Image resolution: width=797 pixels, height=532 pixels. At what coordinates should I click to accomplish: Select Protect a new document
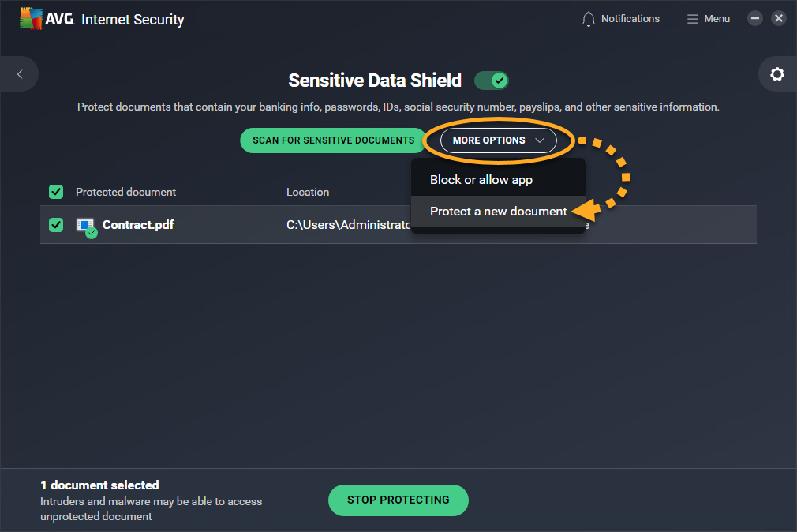[x=498, y=212]
